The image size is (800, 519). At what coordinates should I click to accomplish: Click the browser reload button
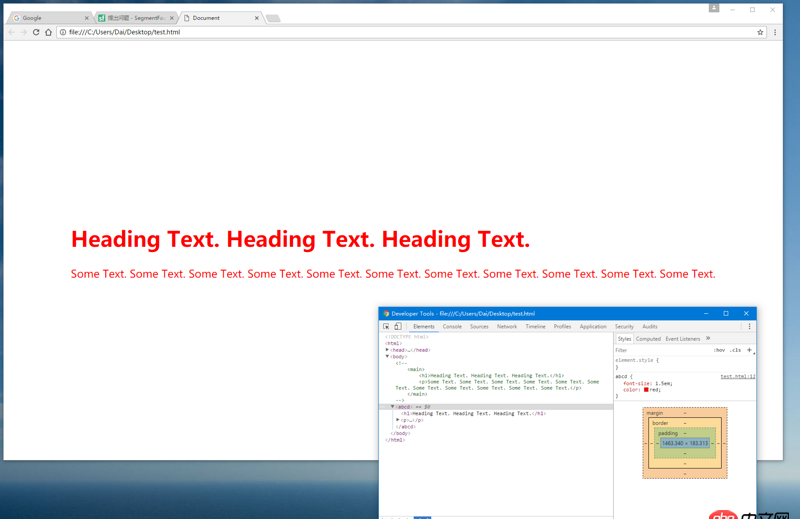point(36,32)
